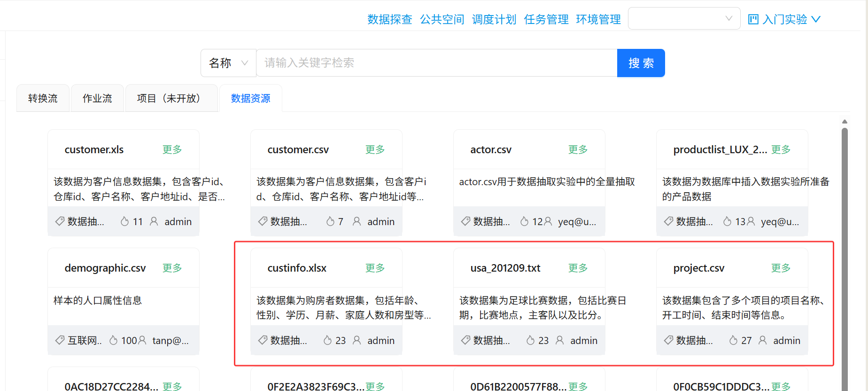868x391 pixels.
Task: Click the custinfo.xlsx file title
Action: click(x=297, y=268)
